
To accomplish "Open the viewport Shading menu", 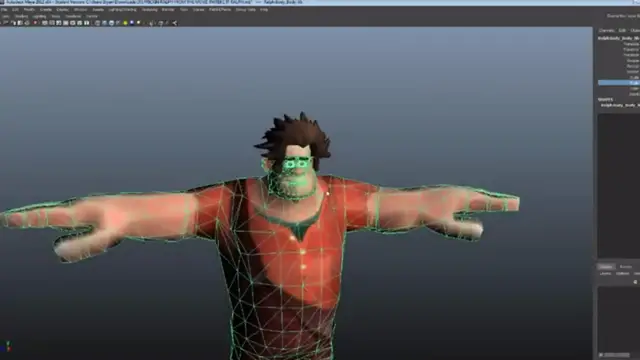I will (x=21, y=16).
